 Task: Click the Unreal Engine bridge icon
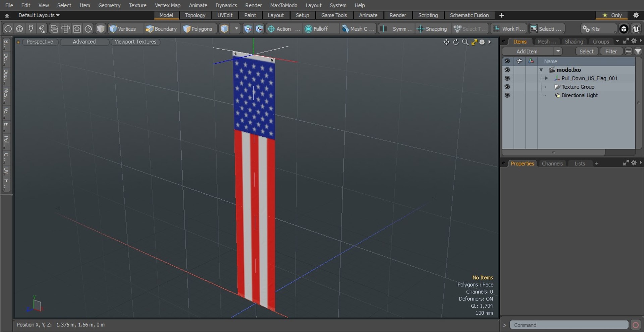click(636, 29)
